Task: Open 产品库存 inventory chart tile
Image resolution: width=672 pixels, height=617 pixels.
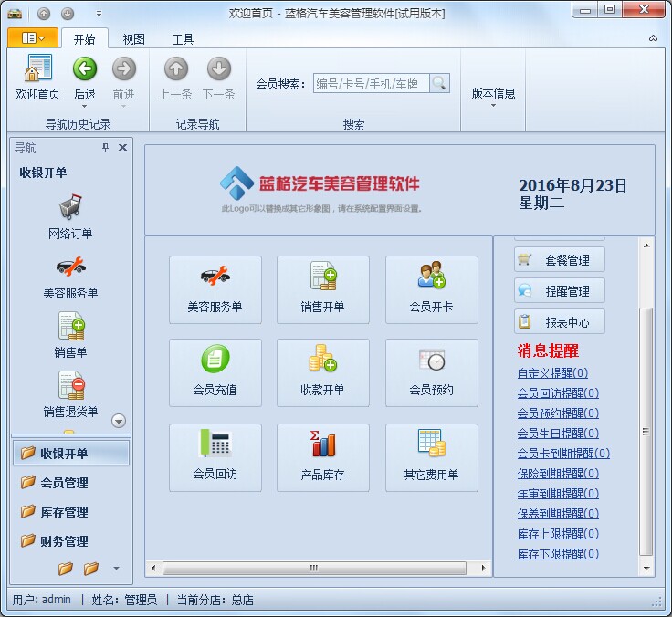Action: [x=322, y=457]
